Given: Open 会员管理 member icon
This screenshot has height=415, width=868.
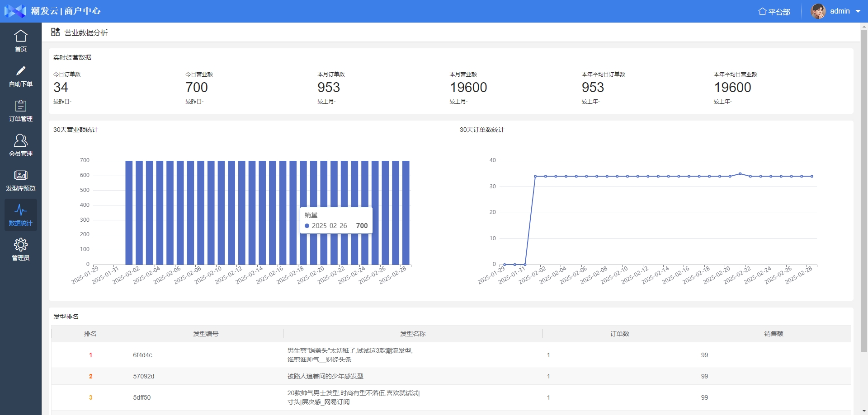Looking at the screenshot, I should pyautogui.click(x=21, y=140).
